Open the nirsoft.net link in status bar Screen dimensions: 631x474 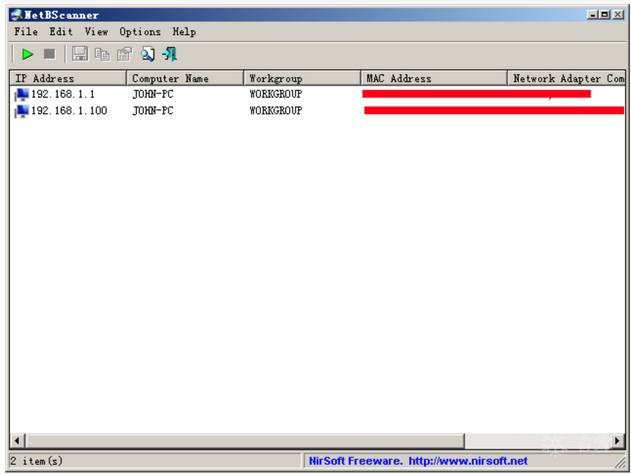[468, 461]
